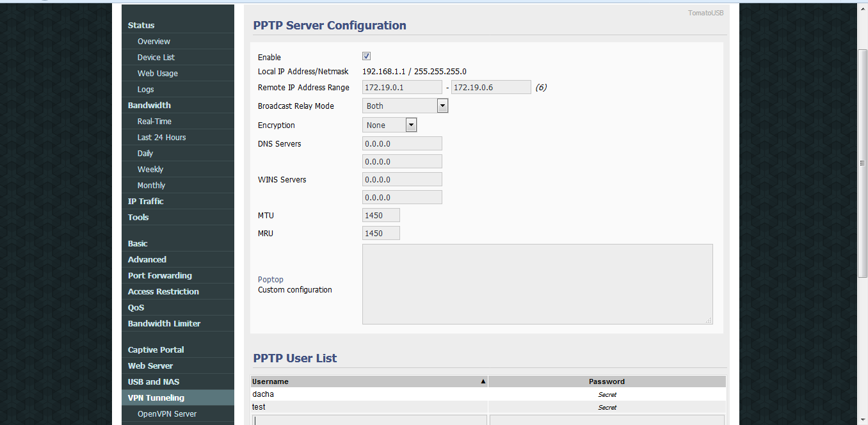Viewport: 868px width, 425px height.
Task: Open the Broadcast Relay Mode dropdown
Action: point(405,106)
